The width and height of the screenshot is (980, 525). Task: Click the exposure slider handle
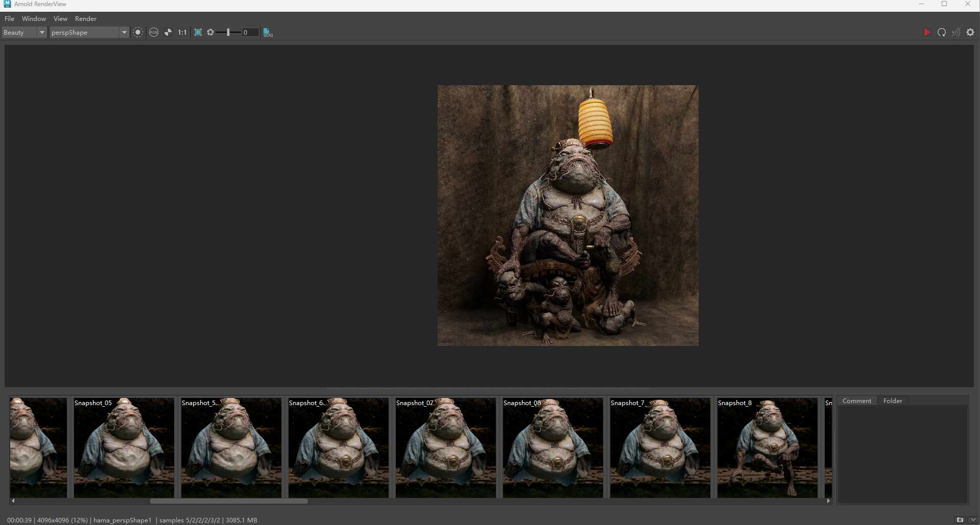pos(228,32)
